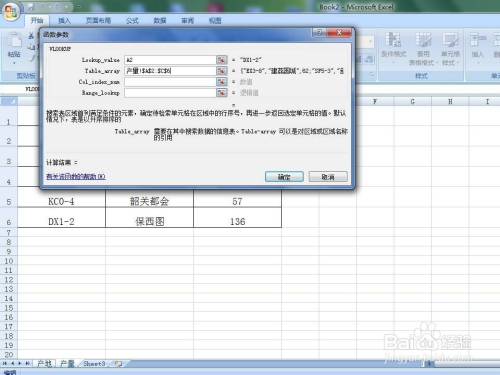Click the dialog help question mark button
500x375 pixels.
[x=319, y=33]
